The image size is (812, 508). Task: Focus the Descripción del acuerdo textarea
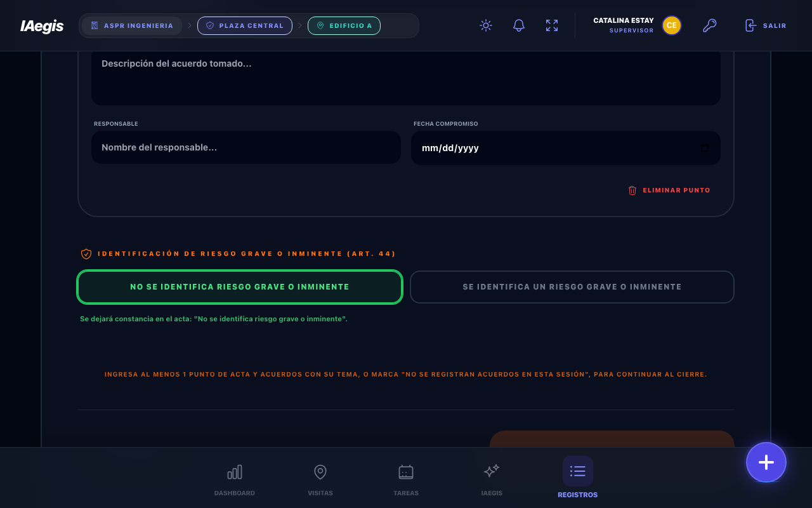(x=406, y=77)
